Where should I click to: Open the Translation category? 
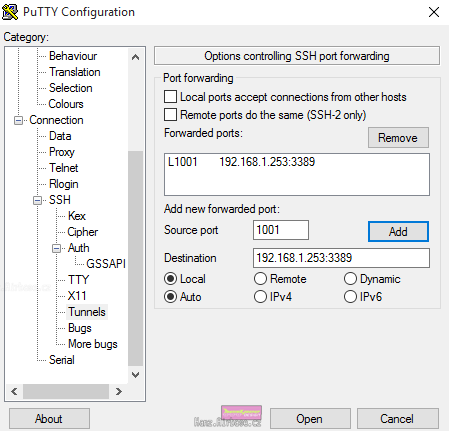click(x=75, y=72)
